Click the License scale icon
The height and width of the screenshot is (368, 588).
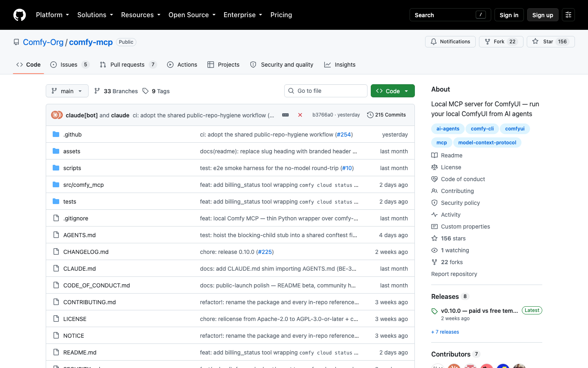434,167
